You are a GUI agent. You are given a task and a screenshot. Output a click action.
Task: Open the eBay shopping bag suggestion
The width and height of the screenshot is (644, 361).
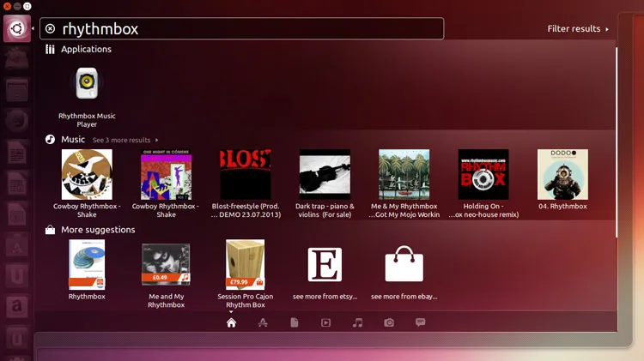pos(404,265)
